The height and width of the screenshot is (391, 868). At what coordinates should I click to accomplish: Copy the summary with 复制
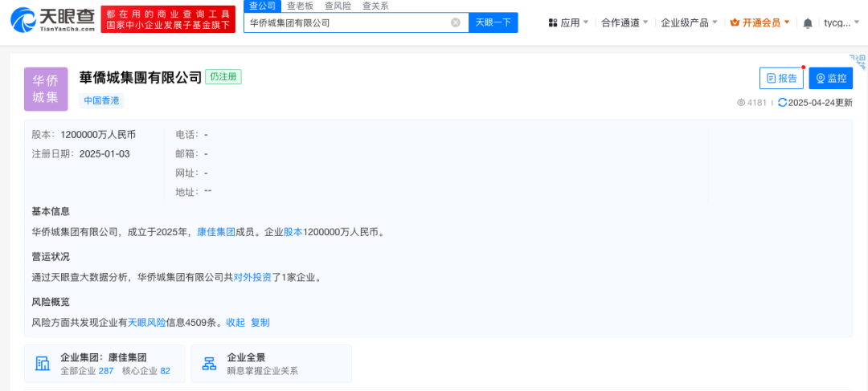click(260, 323)
